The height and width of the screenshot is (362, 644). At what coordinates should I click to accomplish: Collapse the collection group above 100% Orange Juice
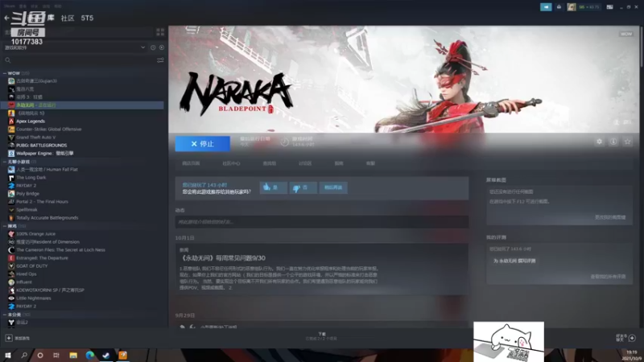pyautogui.click(x=5, y=226)
